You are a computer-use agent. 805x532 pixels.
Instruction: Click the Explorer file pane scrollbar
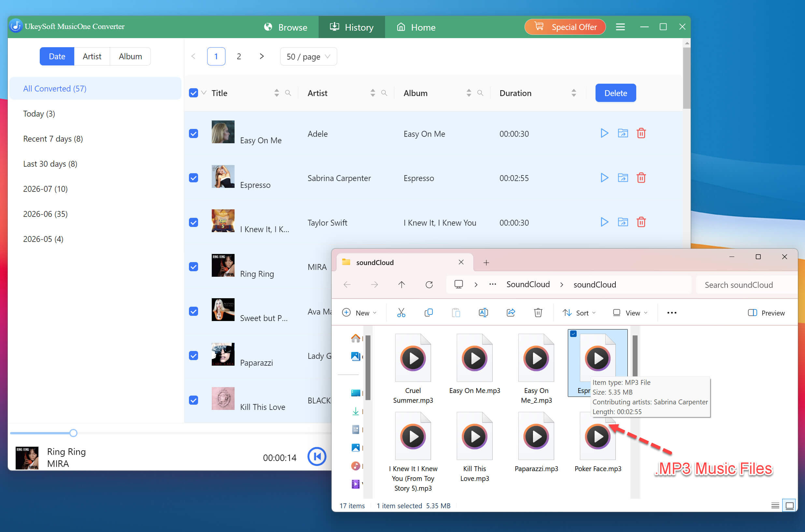click(635, 356)
